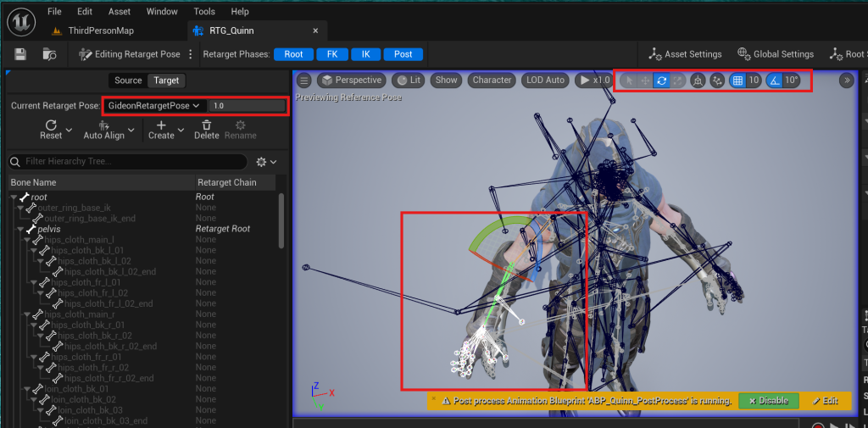Open the three-dot menu beside Editing Retarget Pose
This screenshot has height=428, width=868.
point(191,54)
